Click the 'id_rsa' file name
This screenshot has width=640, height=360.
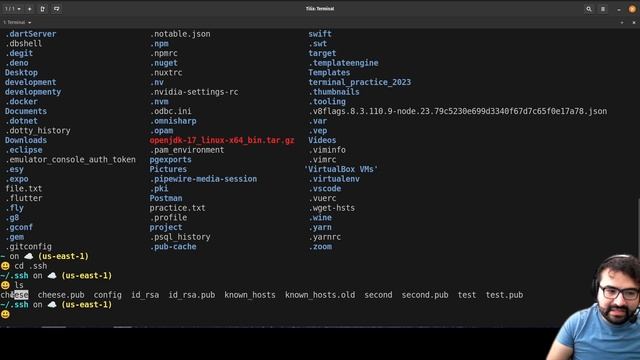pyautogui.click(x=145, y=295)
